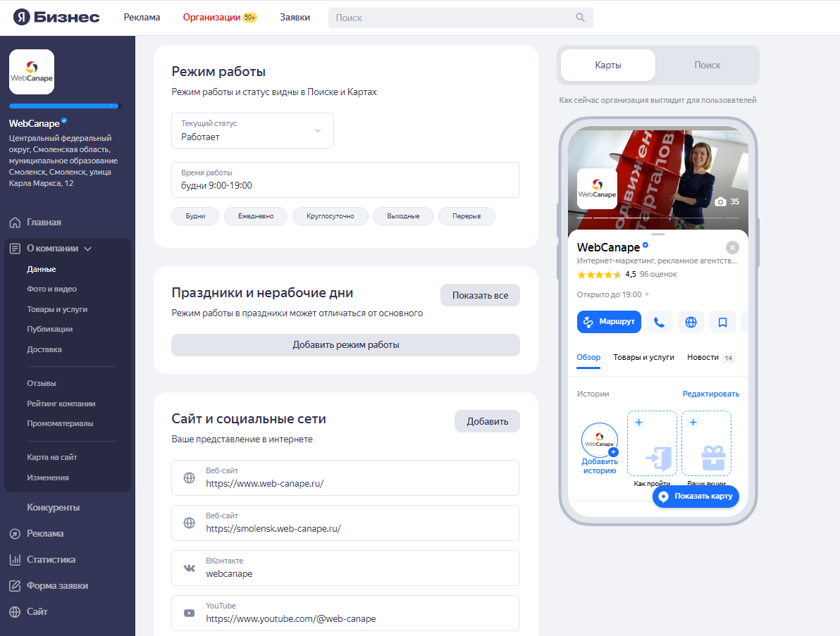
Task: Open Отзывы in the sidebar
Action: [x=42, y=383]
